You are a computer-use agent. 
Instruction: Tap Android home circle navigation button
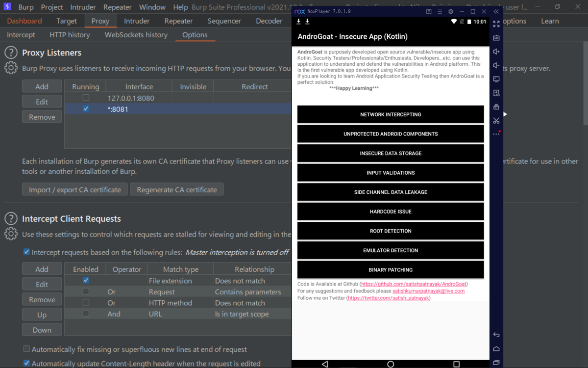391,364
